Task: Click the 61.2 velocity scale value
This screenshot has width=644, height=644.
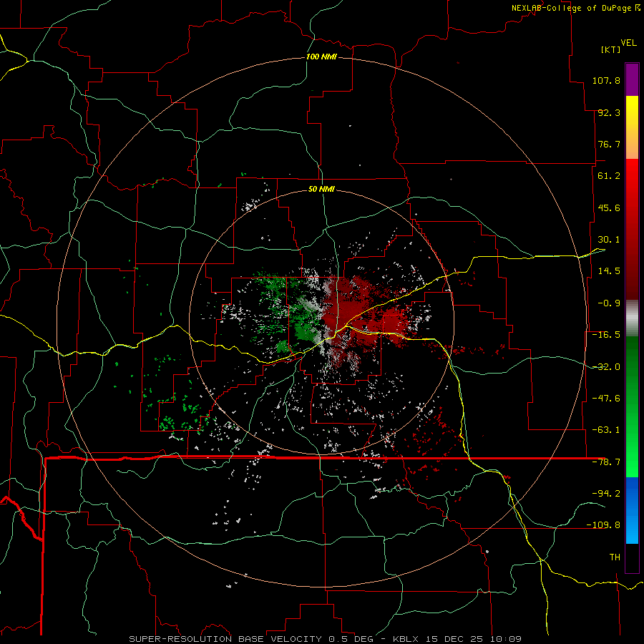Action: click(x=609, y=176)
